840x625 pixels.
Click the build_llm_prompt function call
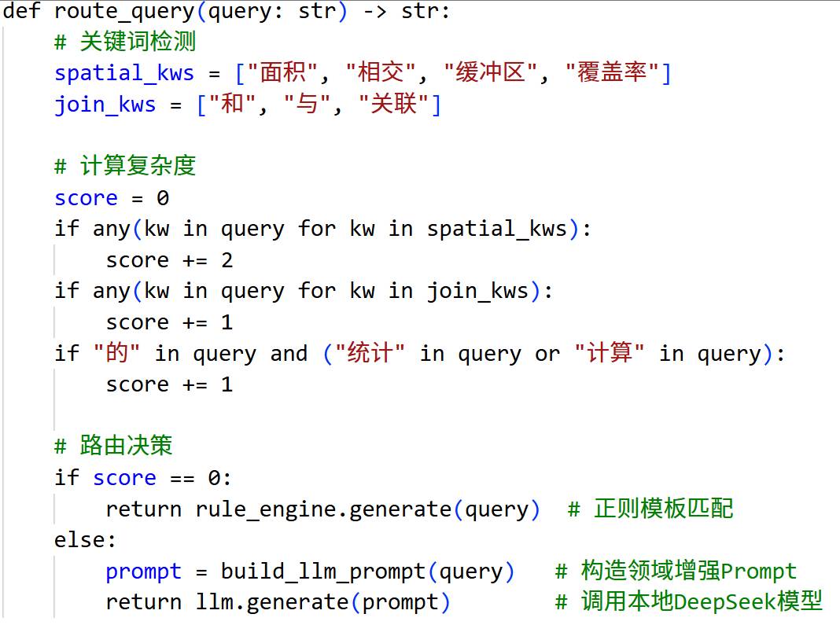pos(322,572)
